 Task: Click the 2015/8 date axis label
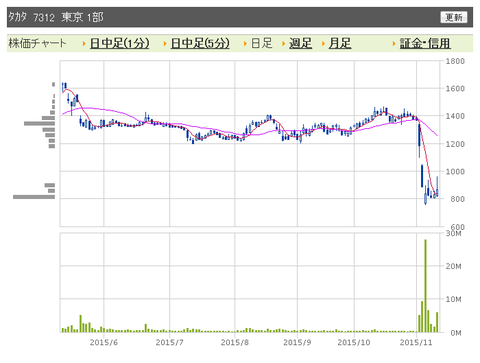point(235,342)
